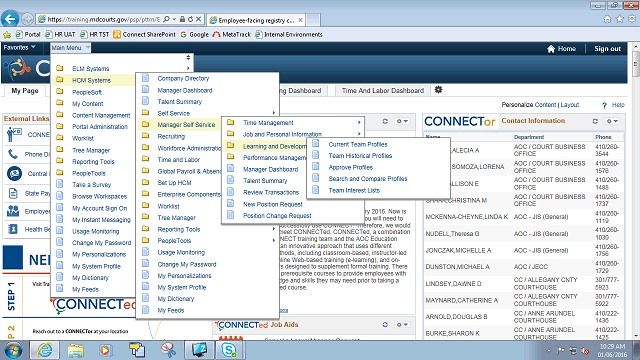This screenshot has width=640, height=360.
Task: Open Snipping Tool scissors icon on taskbar
Action: coord(168,350)
